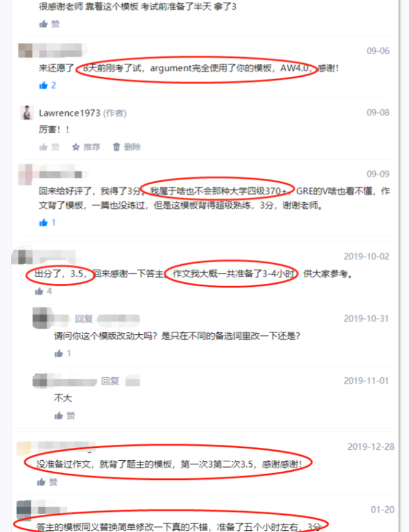Like the 2019-12-28 comment about memorizing template
Viewport: 409px width, 532px height.
pos(47,482)
